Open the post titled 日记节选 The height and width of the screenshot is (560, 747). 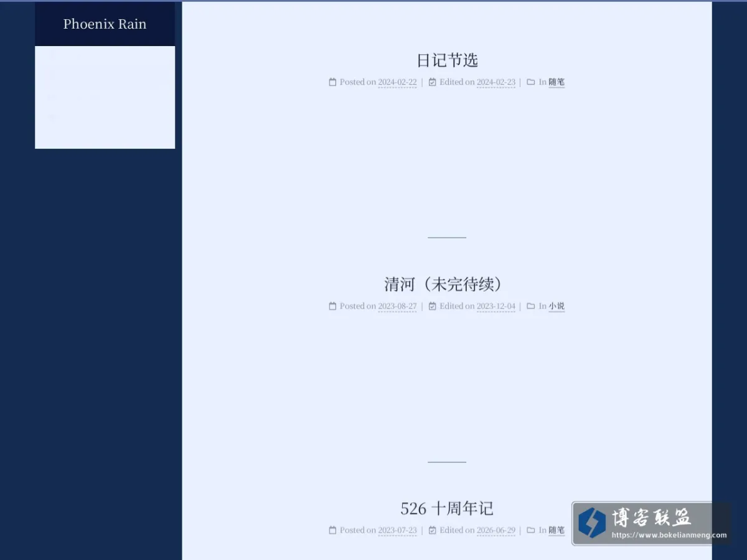447,60
